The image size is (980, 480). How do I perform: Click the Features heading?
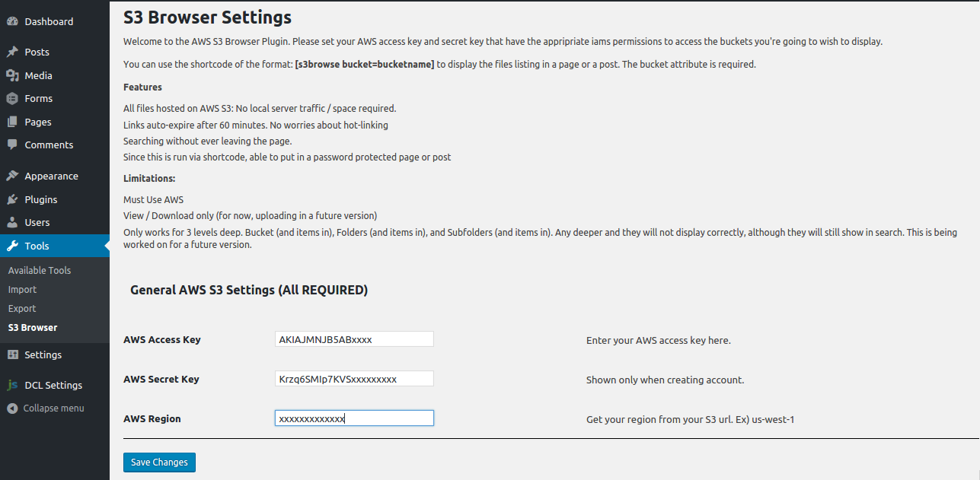tap(142, 87)
